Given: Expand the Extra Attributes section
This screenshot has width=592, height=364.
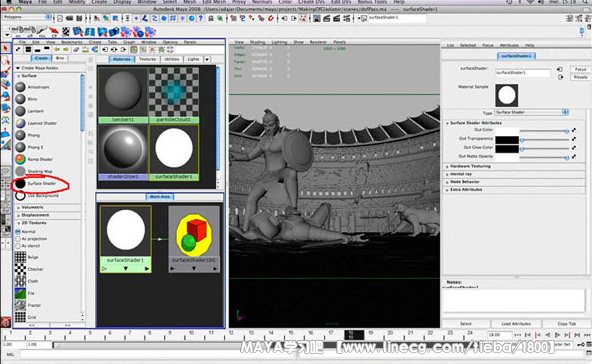Looking at the screenshot, I should click(x=447, y=190).
